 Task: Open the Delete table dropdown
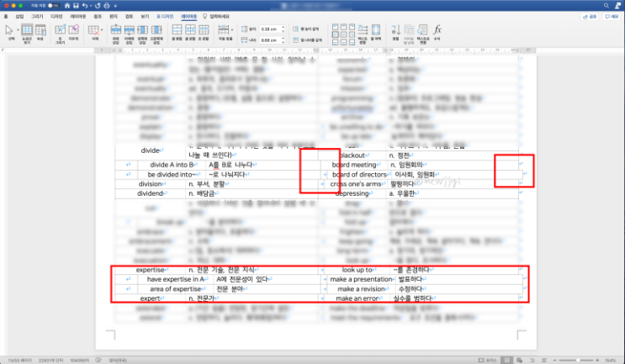click(x=102, y=30)
